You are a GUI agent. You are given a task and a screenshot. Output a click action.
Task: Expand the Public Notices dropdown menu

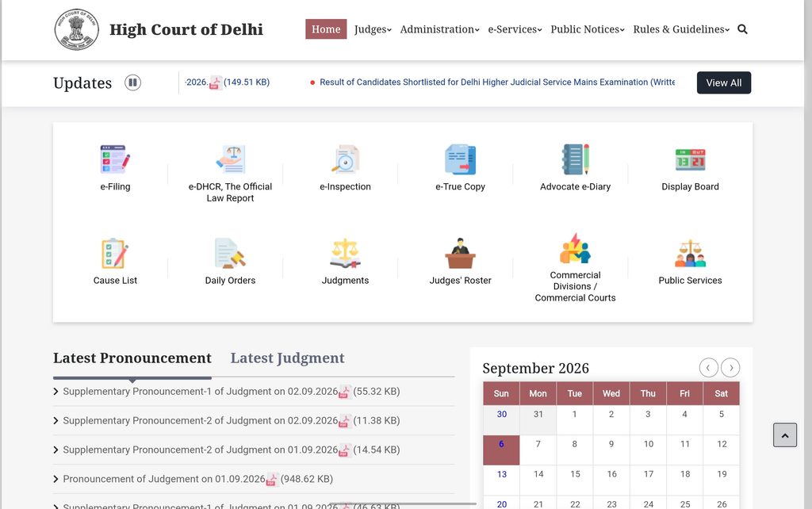point(588,29)
